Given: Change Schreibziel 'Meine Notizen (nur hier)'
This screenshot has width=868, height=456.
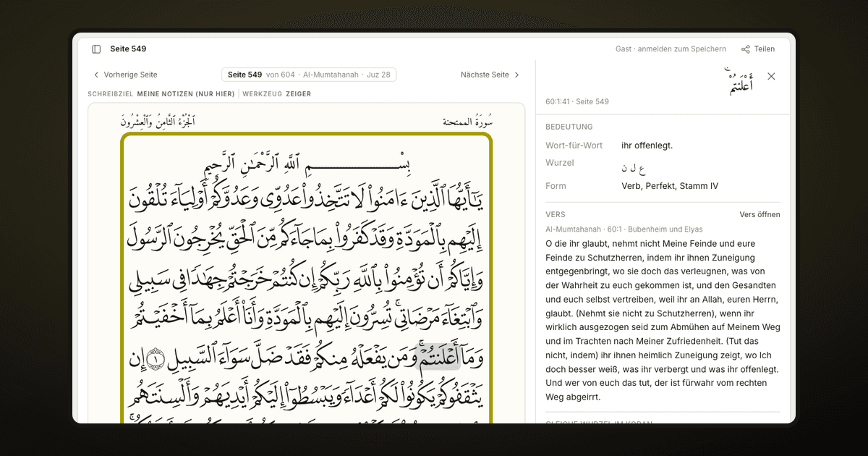Looking at the screenshot, I should click(186, 94).
